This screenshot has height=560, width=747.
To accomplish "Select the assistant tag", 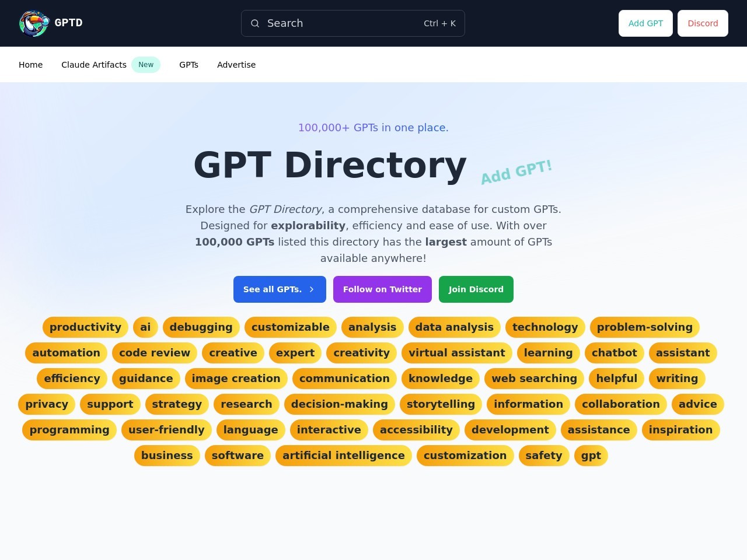I will [x=683, y=353].
